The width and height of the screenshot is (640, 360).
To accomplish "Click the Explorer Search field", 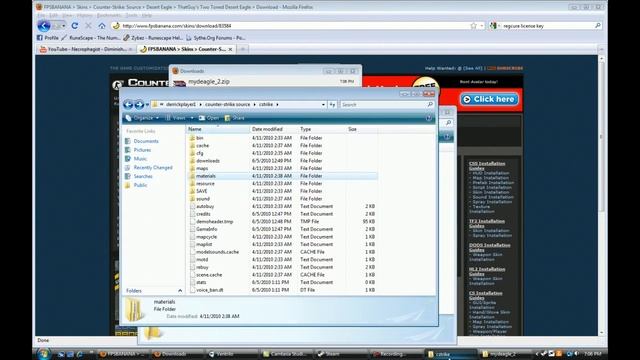I will 387,104.
